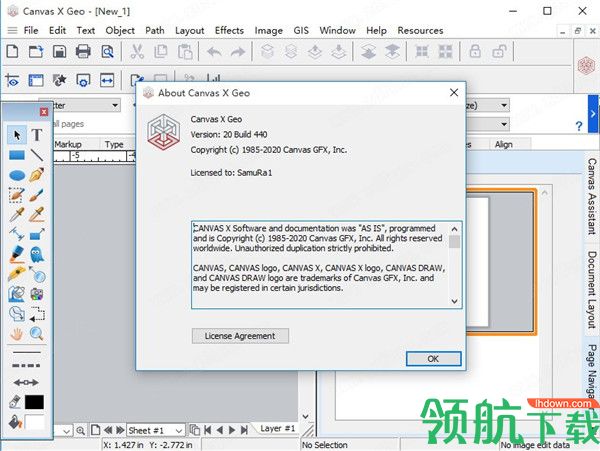Click the Cut scissors icon
600x451 pixels.
(x=137, y=51)
